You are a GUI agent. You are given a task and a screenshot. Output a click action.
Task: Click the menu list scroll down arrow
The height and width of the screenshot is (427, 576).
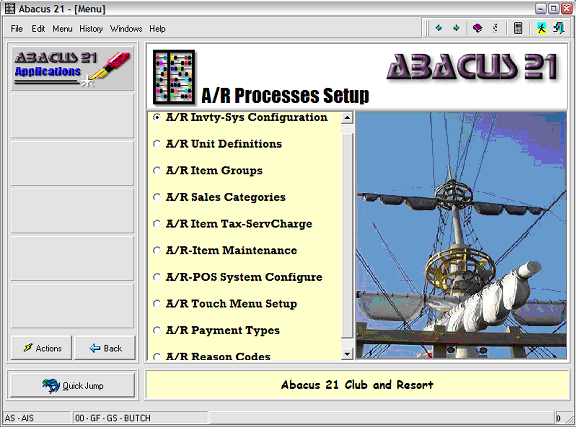coord(347,354)
